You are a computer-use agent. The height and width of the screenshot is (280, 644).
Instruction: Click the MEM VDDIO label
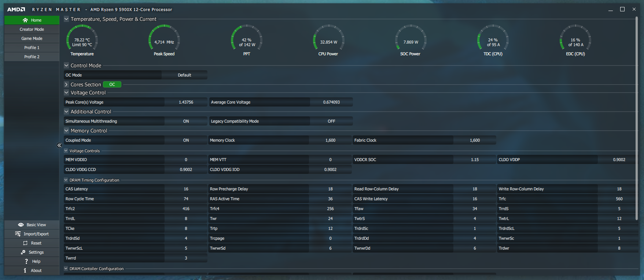(x=76, y=160)
